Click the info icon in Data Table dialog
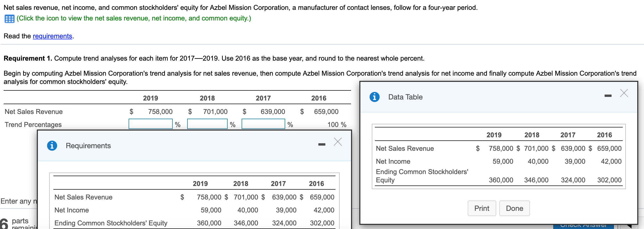Screen dimensions: 644x229 (374, 97)
